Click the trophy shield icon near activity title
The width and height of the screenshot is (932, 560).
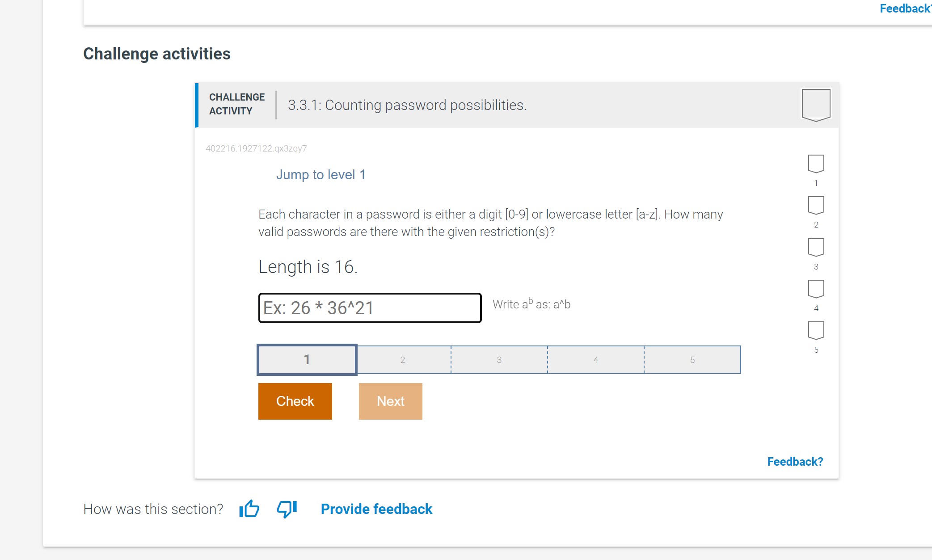815,105
